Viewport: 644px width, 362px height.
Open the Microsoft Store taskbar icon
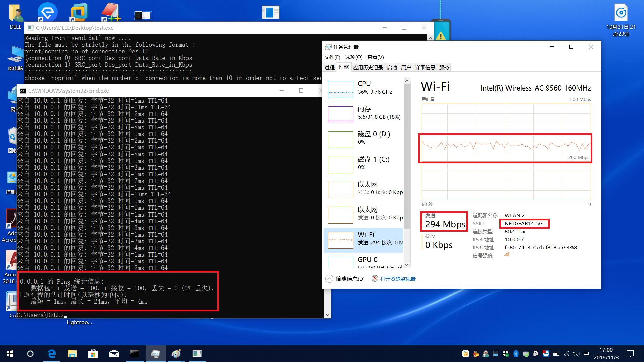pyautogui.click(x=93, y=354)
